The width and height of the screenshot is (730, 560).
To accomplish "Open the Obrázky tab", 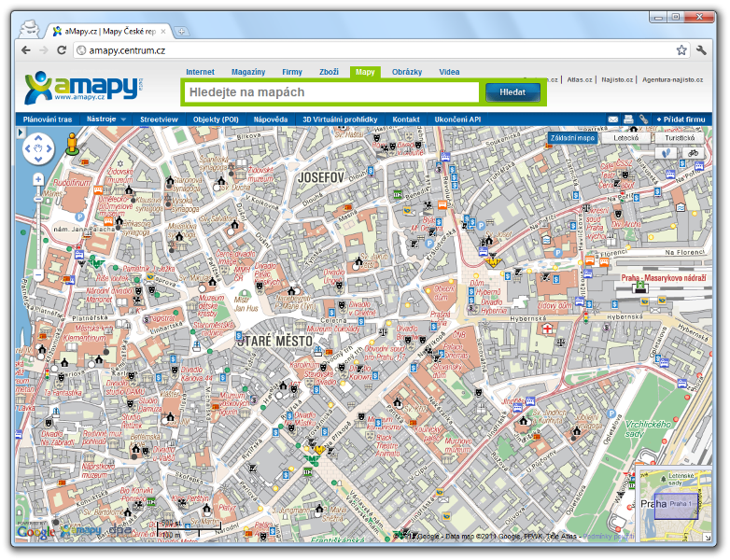I will (407, 72).
